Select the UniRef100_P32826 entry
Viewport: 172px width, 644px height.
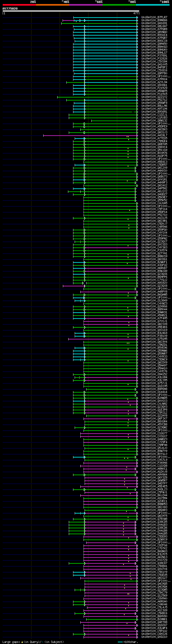pyautogui.click(x=154, y=58)
